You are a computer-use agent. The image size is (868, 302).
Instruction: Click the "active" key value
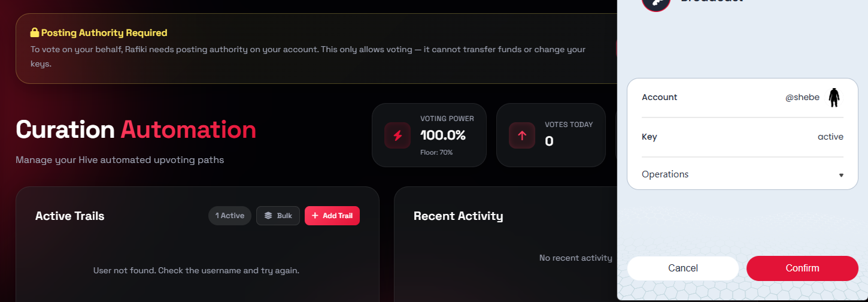pos(830,137)
